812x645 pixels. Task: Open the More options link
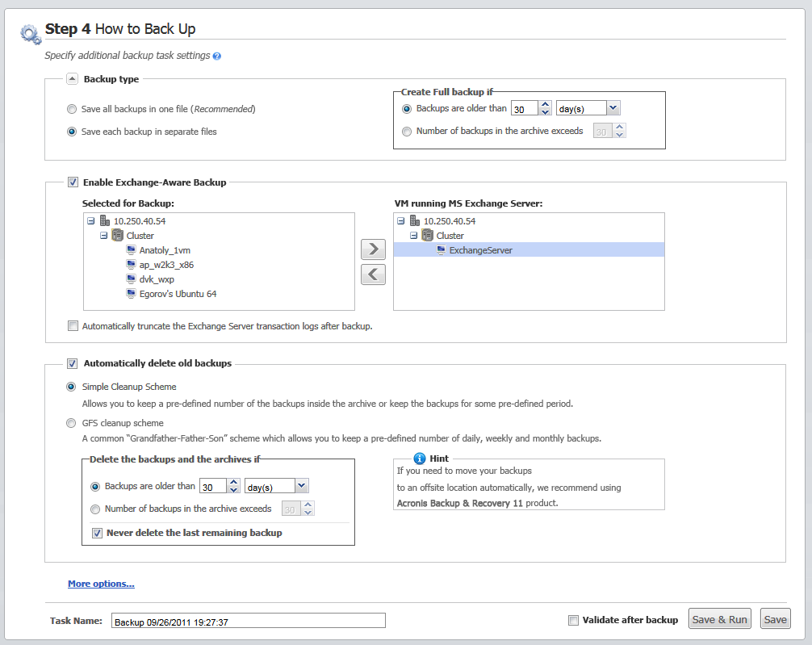point(101,584)
